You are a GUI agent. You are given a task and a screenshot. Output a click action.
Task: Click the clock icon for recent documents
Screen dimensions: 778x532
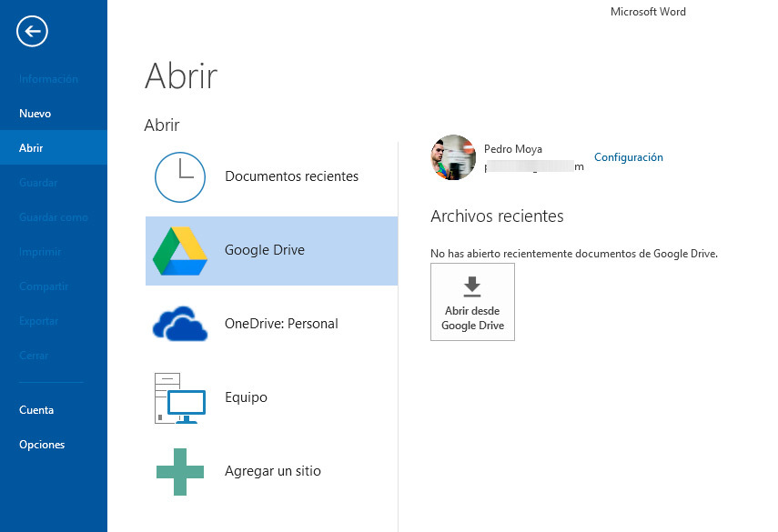click(179, 177)
